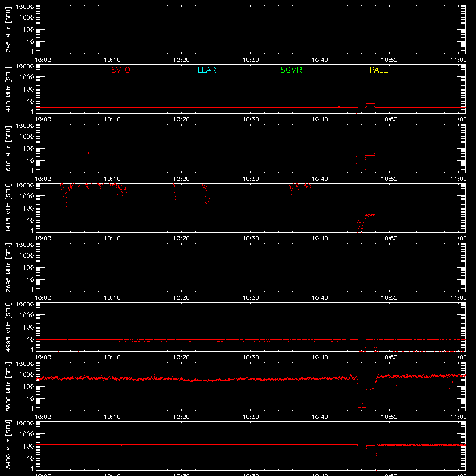Click the red SVTO station label

pos(121,70)
